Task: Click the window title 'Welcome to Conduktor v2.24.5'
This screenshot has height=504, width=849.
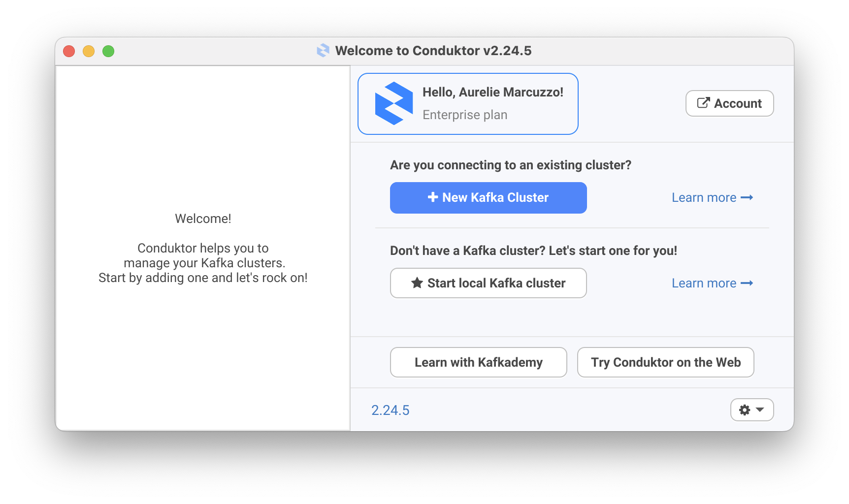Action: pyautogui.click(x=433, y=51)
